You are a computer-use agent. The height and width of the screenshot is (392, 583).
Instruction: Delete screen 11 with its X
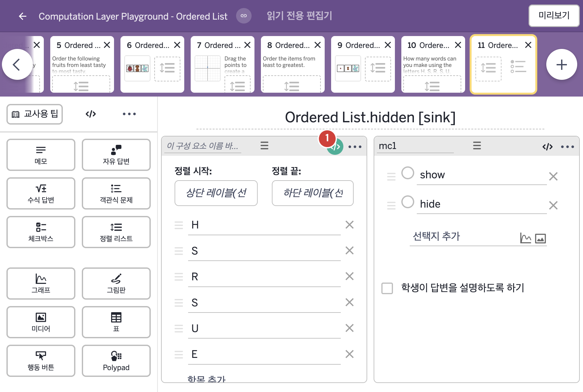coord(528,45)
